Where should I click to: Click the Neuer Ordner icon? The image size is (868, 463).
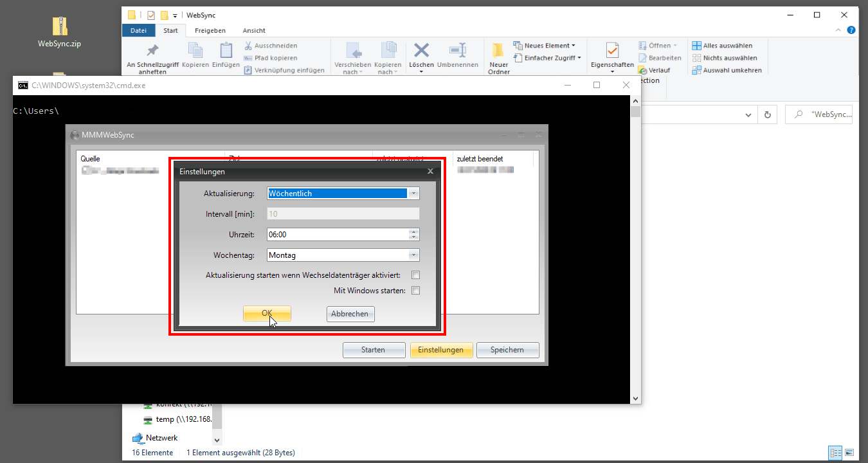(x=498, y=51)
